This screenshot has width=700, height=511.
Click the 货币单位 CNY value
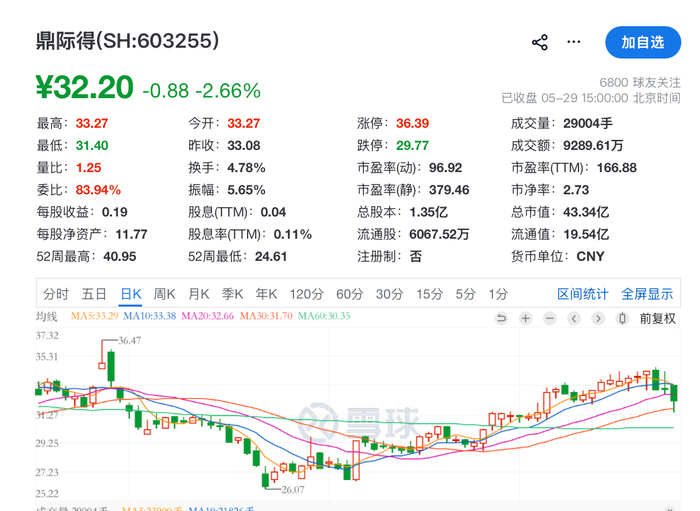pos(590,257)
